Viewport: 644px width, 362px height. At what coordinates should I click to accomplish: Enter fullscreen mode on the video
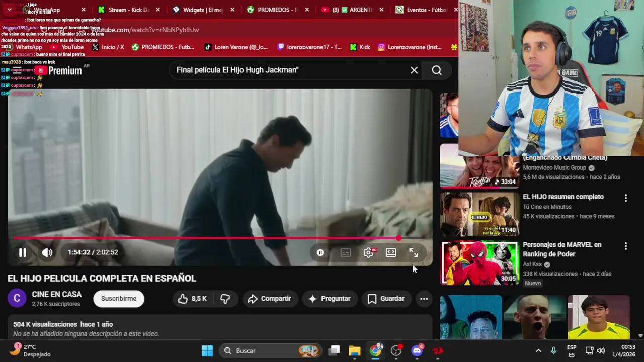(413, 253)
